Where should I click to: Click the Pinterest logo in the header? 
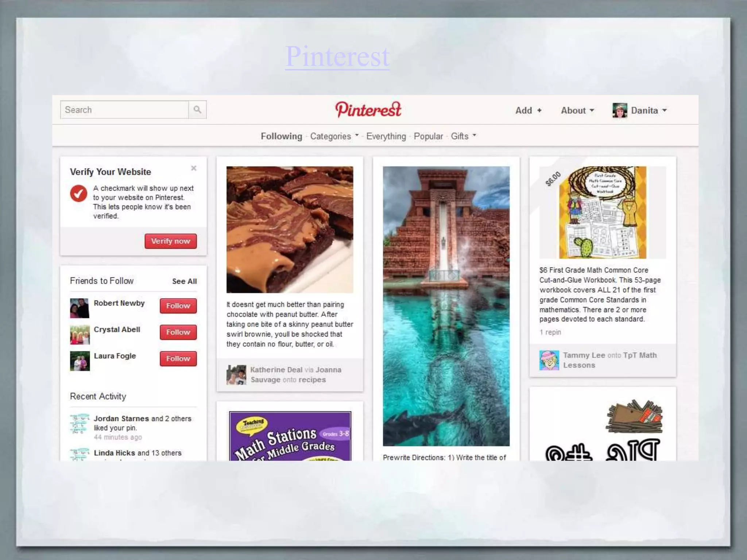[x=368, y=109]
